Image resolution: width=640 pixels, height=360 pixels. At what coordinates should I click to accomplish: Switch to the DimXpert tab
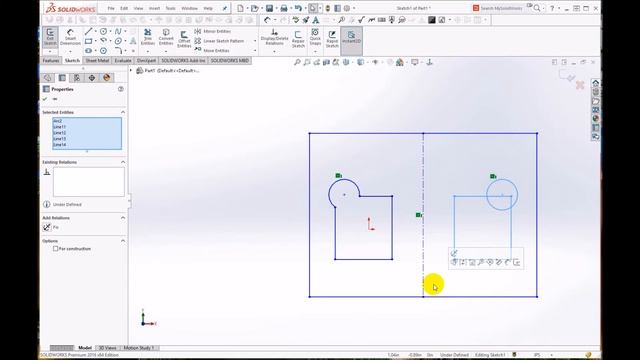point(146,60)
